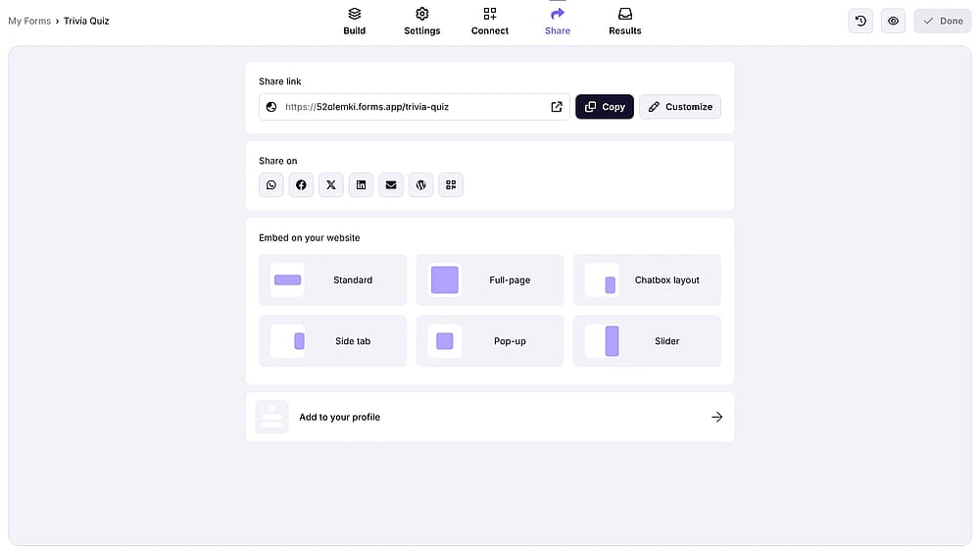The image size is (980, 554).
Task: Choose the Chatbox layout embed option
Action: tap(647, 280)
